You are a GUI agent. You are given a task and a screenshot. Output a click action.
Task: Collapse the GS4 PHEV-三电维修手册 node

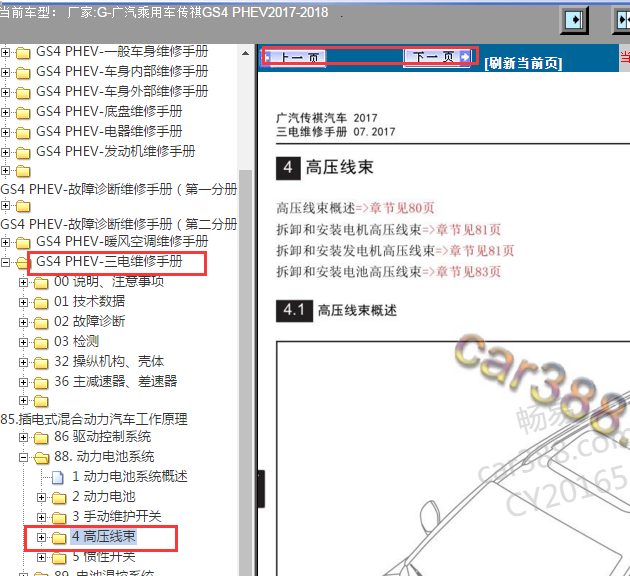[x=5, y=262]
